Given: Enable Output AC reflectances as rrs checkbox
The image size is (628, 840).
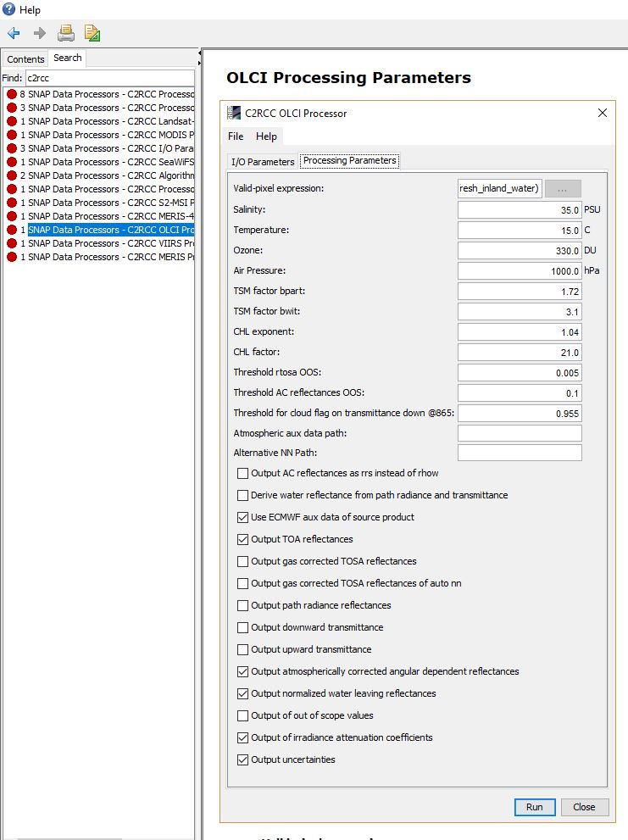Looking at the screenshot, I should coord(242,473).
